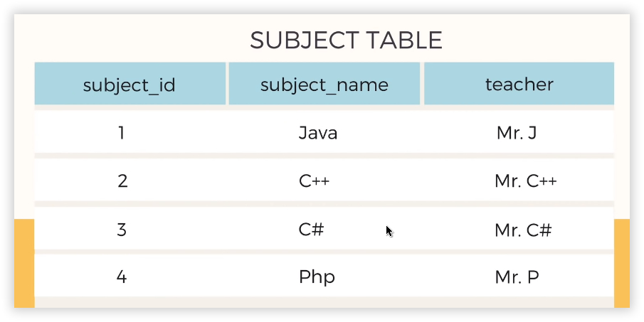Select the teacher column header
This screenshot has width=644, height=322.
(519, 85)
